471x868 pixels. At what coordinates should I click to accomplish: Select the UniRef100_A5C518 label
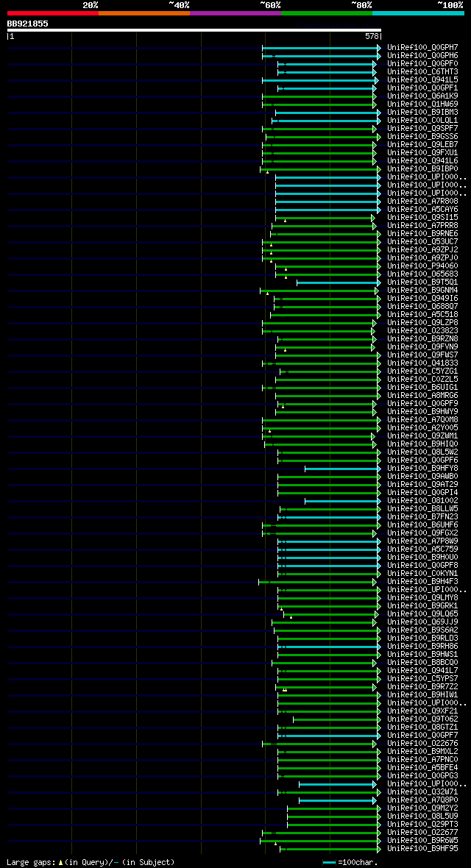tap(422, 314)
